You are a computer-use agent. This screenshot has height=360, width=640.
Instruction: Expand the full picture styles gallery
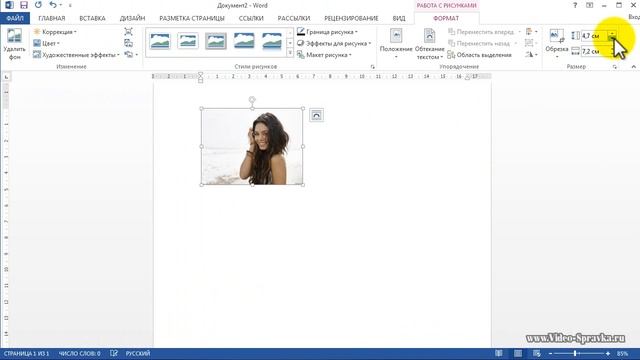point(290,53)
